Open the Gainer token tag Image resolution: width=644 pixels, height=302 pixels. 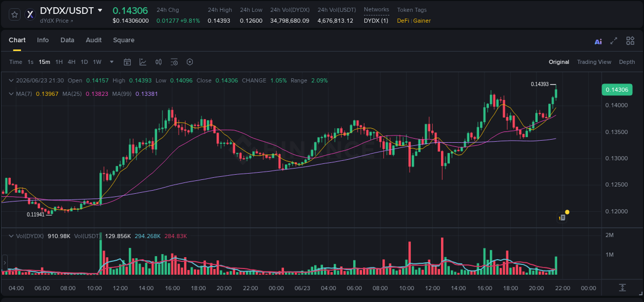[x=422, y=21]
